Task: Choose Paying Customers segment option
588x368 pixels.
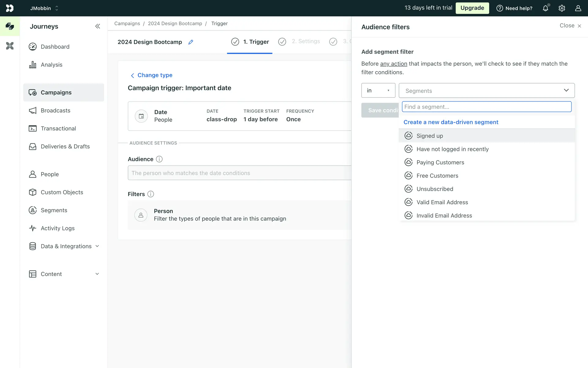Action: pos(440,163)
